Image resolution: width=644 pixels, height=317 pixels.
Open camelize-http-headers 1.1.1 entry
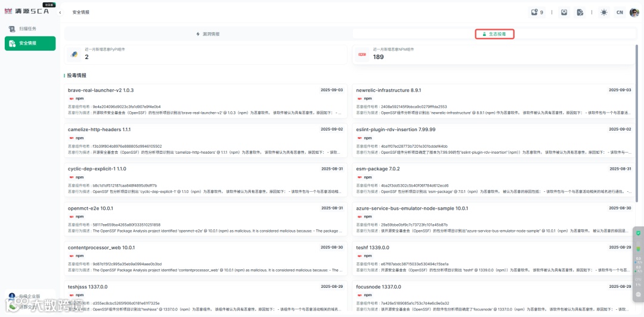[205, 141]
